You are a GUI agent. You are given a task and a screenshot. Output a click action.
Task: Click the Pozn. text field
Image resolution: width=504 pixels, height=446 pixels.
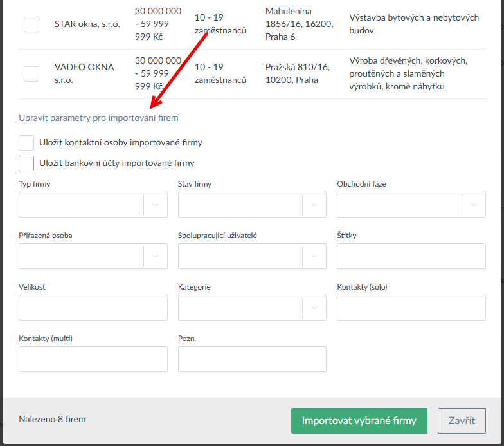click(x=252, y=359)
